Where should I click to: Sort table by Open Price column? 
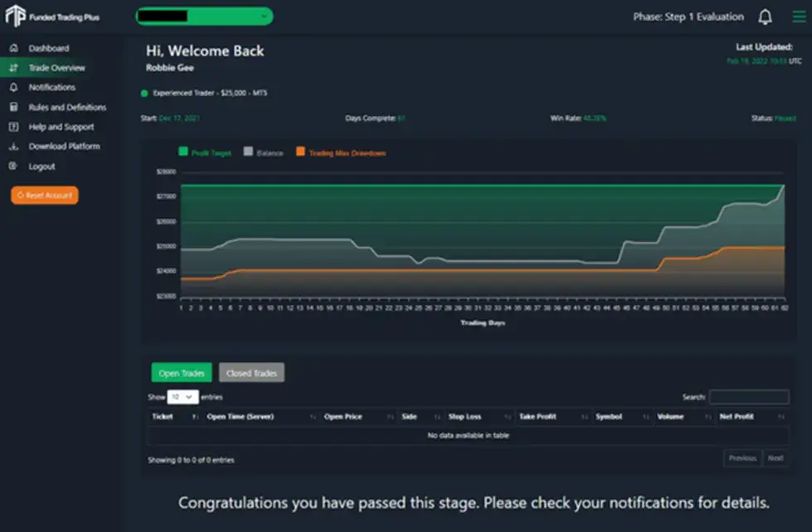[x=358, y=417]
